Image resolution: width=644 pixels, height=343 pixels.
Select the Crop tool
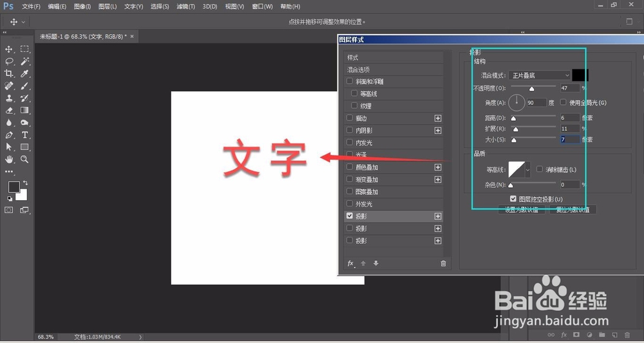(x=8, y=73)
